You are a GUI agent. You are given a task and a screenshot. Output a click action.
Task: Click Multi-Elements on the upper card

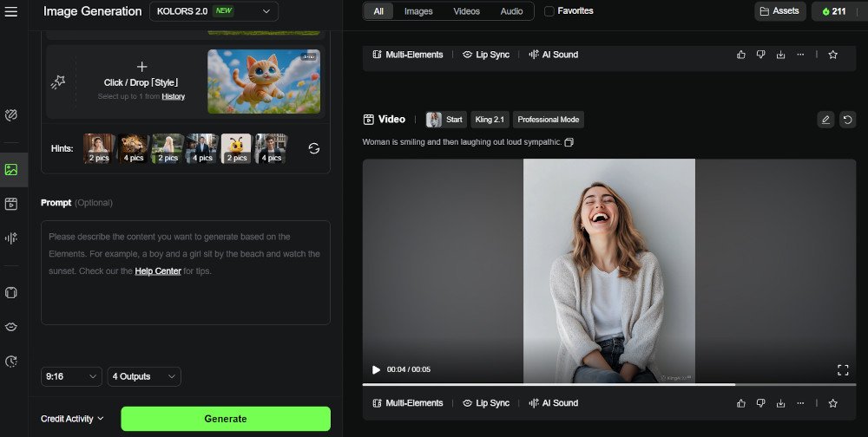[408, 55]
